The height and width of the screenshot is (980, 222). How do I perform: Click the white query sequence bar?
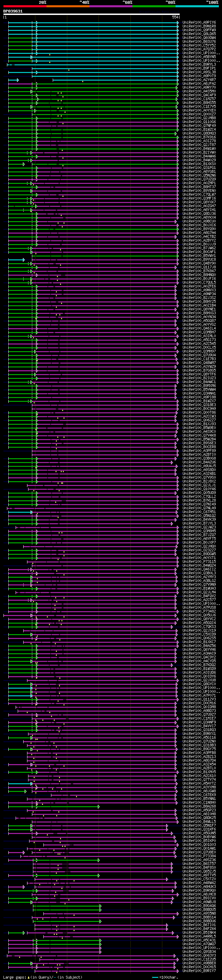click(x=92, y=15)
